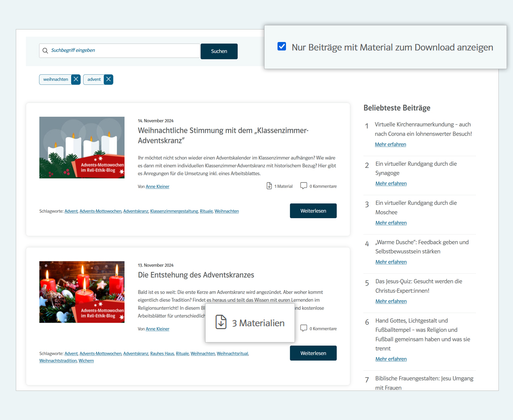The width and height of the screenshot is (513, 420).
Task: Focus the Suchbegriff eingeben search field
Action: 120,51
